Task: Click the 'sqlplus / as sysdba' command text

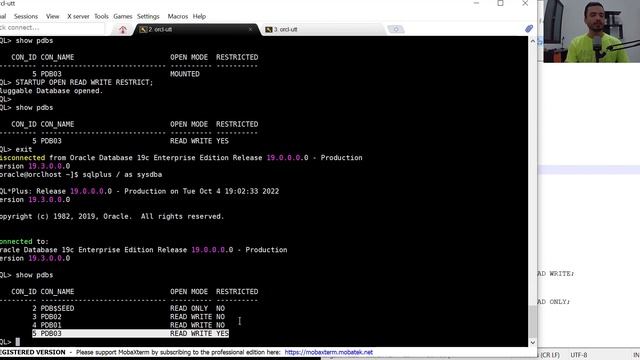Action: click(122, 175)
